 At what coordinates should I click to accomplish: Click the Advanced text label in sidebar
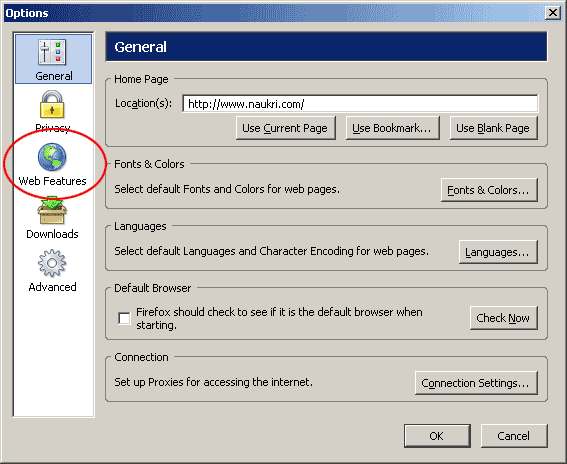(52, 287)
